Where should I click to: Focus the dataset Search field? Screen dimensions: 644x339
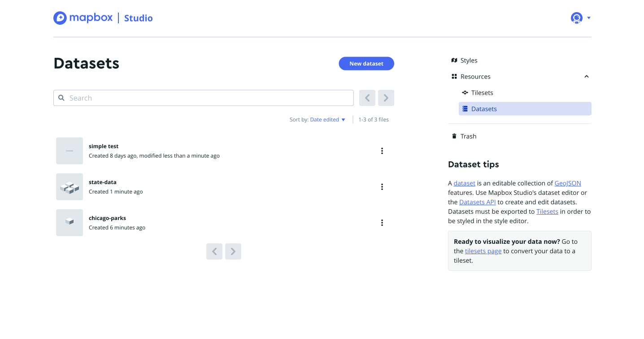pos(204,98)
